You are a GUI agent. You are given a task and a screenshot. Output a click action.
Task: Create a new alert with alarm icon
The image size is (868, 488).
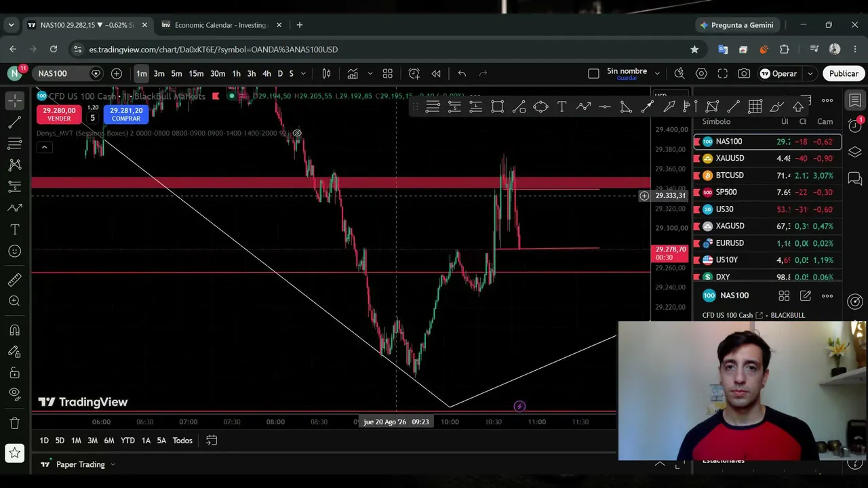(414, 73)
